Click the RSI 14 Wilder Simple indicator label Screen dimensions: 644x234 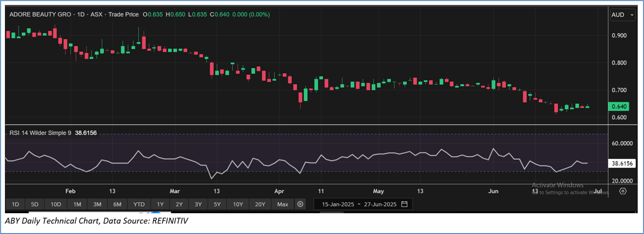40,132
